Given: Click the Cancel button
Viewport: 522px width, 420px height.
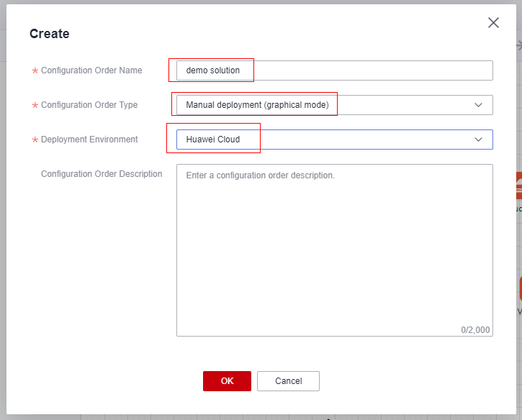Looking at the screenshot, I should click(x=288, y=381).
